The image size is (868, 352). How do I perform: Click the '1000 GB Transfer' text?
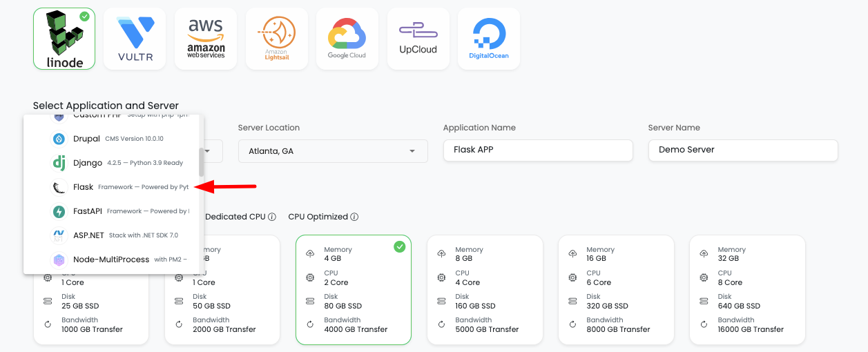coord(92,329)
